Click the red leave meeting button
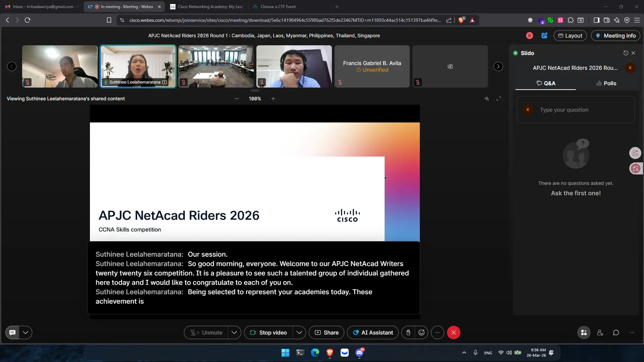644x362 pixels. pyautogui.click(x=453, y=332)
